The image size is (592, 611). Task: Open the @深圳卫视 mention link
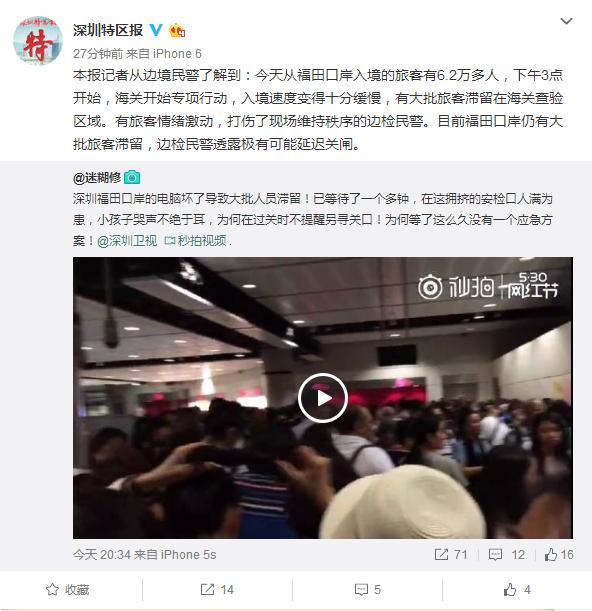[x=127, y=241]
